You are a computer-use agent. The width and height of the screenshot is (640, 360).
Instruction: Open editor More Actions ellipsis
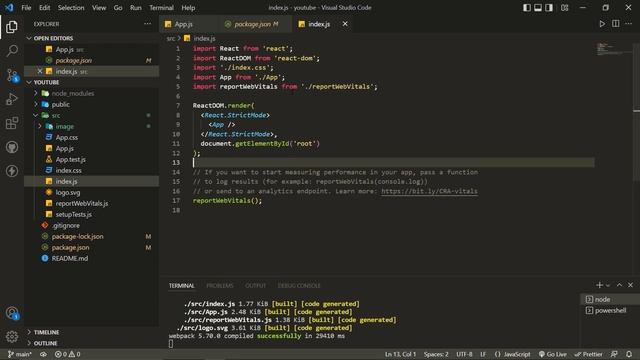point(629,24)
